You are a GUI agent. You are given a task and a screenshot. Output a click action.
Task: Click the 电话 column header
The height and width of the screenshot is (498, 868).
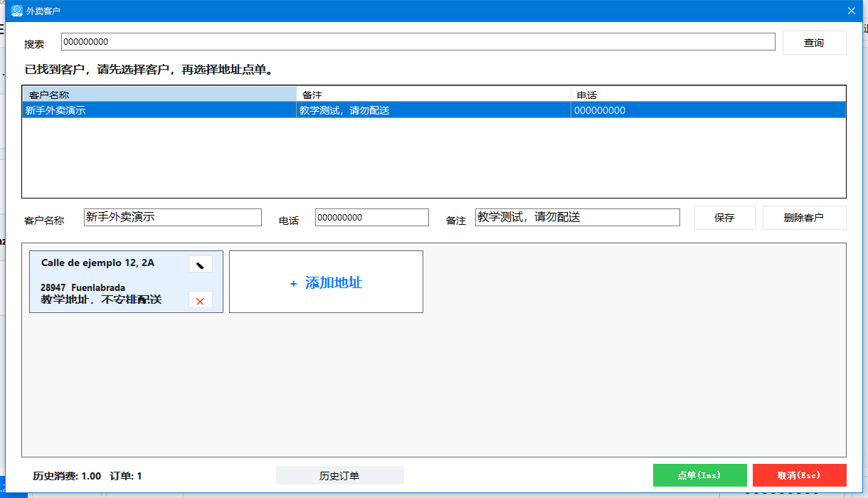tap(708, 95)
